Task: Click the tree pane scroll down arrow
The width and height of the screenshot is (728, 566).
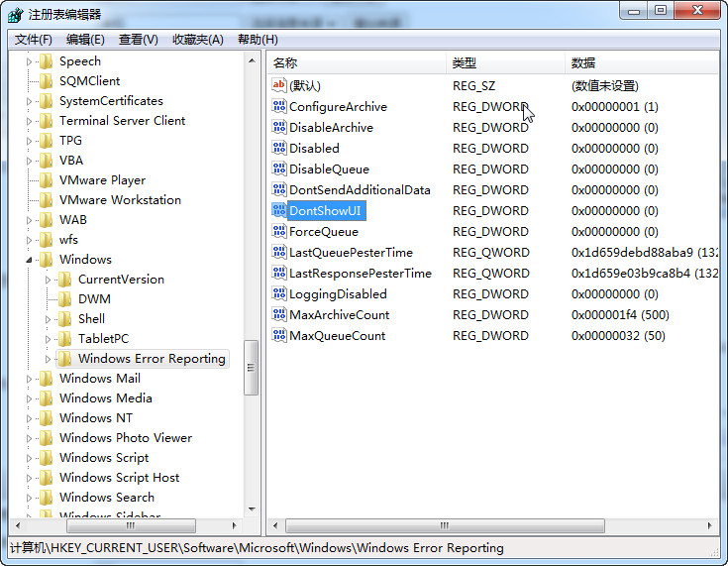Action: coord(252,509)
